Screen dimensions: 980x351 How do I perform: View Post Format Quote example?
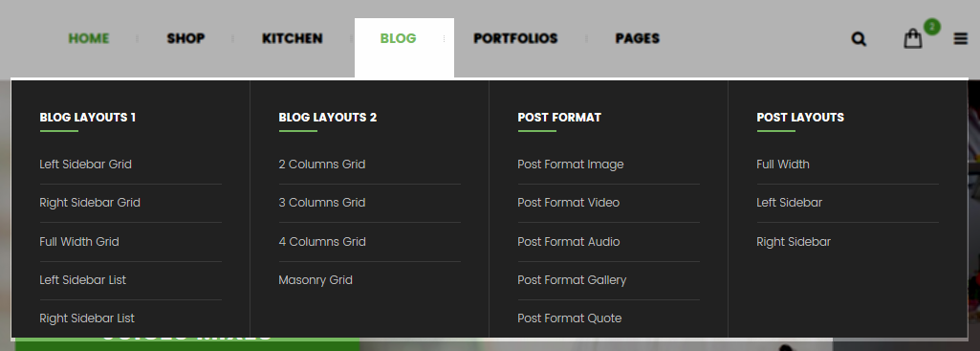(570, 318)
